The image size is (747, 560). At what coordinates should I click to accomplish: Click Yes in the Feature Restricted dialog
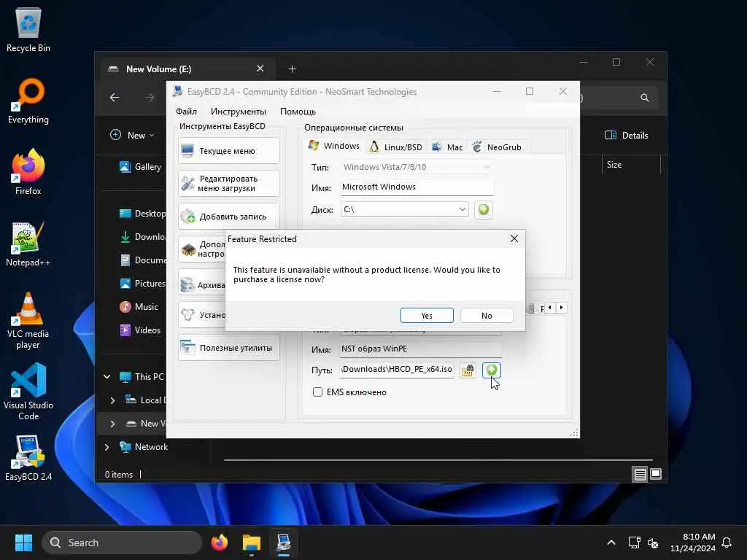(x=427, y=315)
